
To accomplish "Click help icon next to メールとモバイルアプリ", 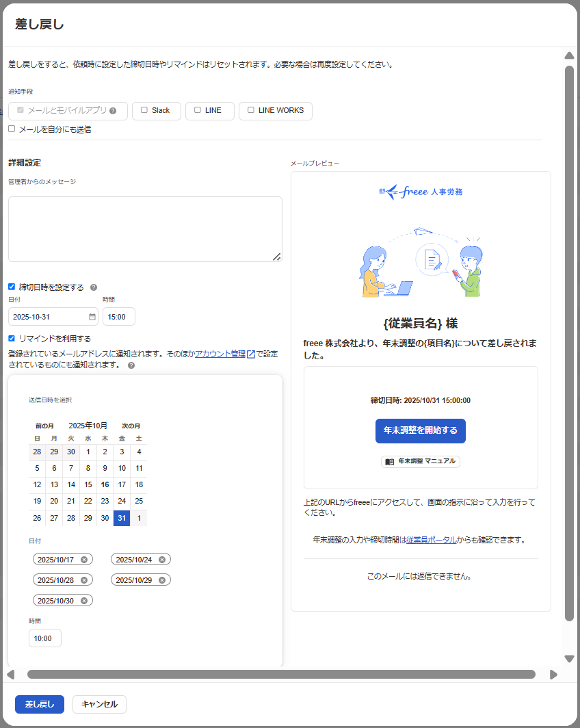I will (x=113, y=111).
